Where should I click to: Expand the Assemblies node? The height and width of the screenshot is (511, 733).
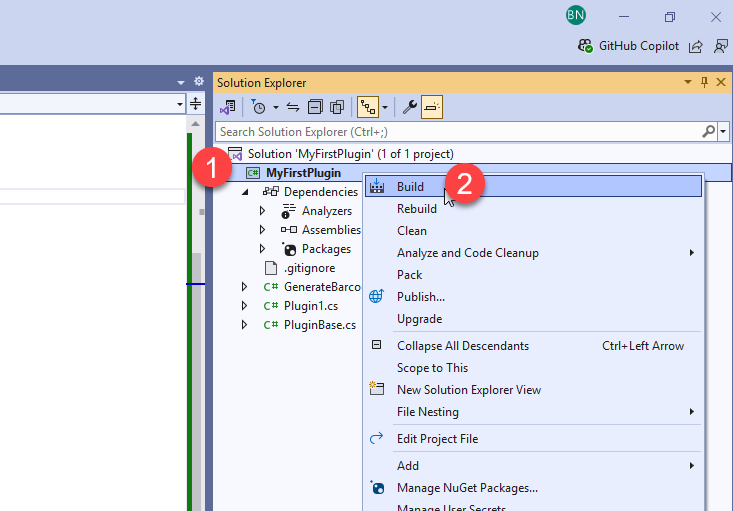click(262, 230)
